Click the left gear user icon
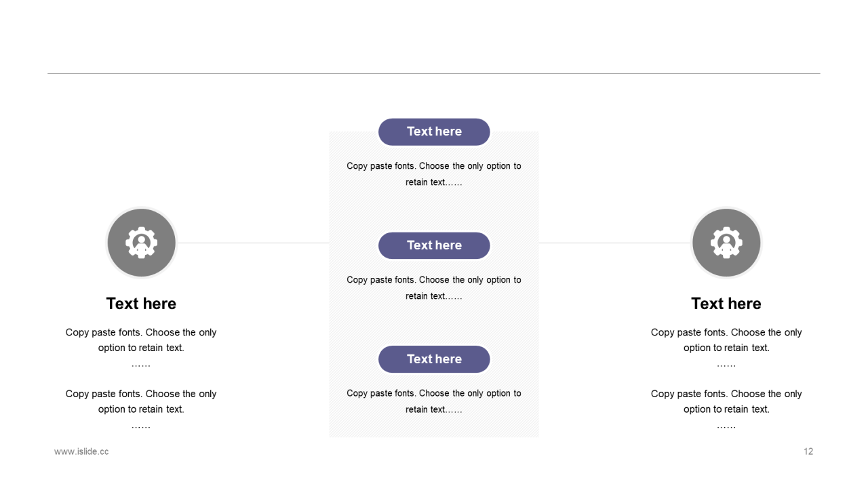Screen dimensions: 868x488 coord(142,243)
